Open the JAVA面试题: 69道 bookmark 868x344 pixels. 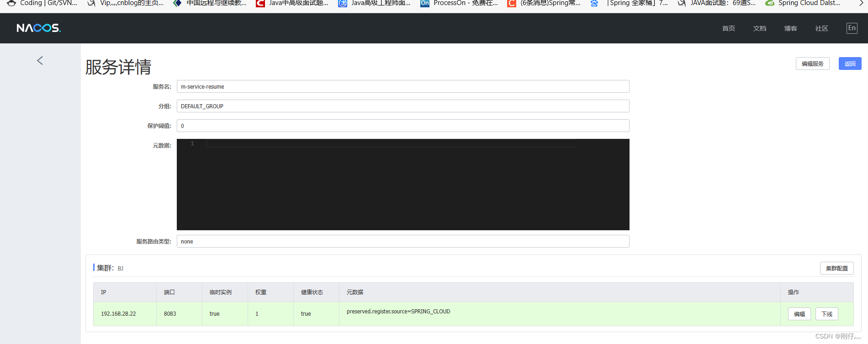(716, 3)
